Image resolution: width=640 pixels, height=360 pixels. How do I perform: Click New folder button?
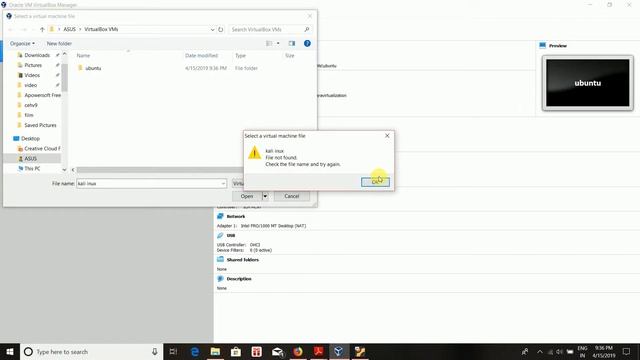click(59, 43)
